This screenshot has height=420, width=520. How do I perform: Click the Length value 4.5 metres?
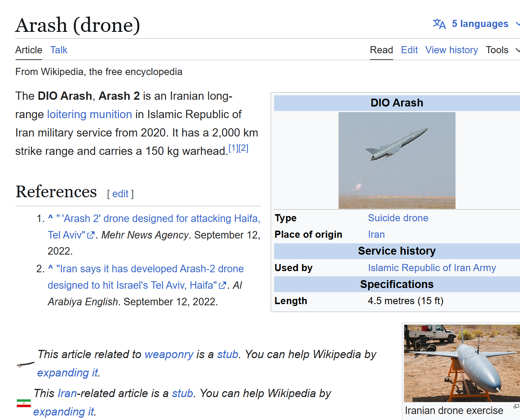[x=406, y=301]
